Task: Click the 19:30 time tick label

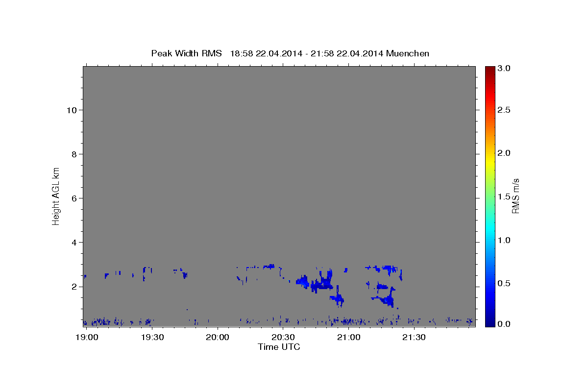Action: 152,337
